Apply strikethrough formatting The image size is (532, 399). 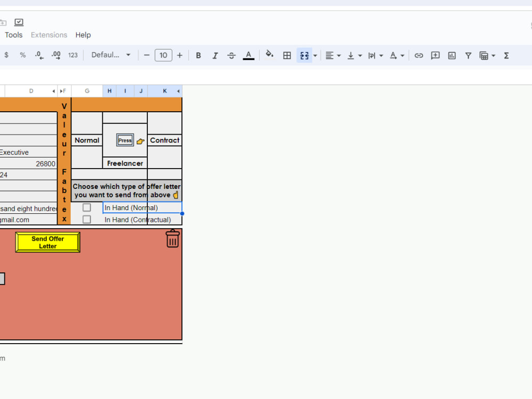(231, 55)
